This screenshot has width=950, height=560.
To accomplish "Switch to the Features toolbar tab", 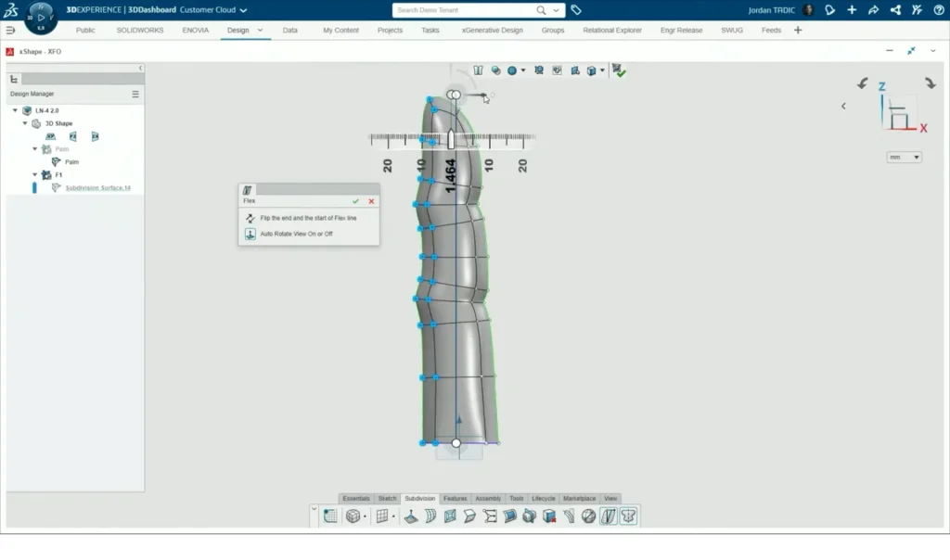I will (x=455, y=499).
